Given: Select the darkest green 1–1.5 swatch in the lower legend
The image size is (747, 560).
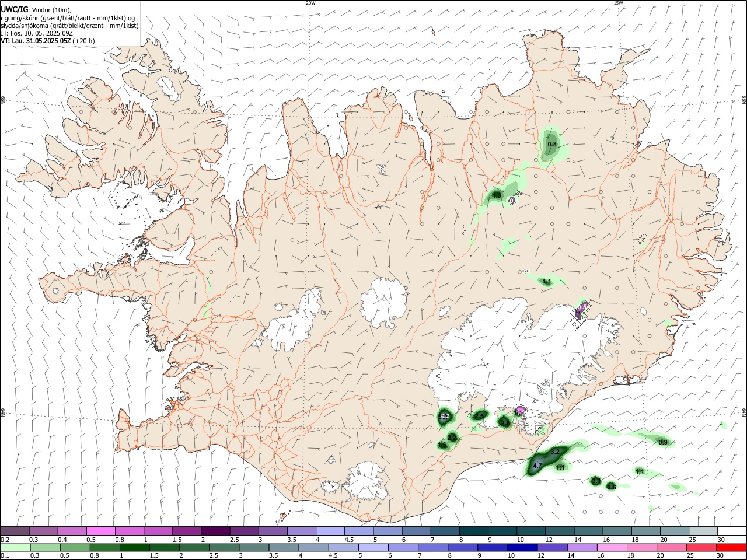Looking at the screenshot, I should click(134, 548).
